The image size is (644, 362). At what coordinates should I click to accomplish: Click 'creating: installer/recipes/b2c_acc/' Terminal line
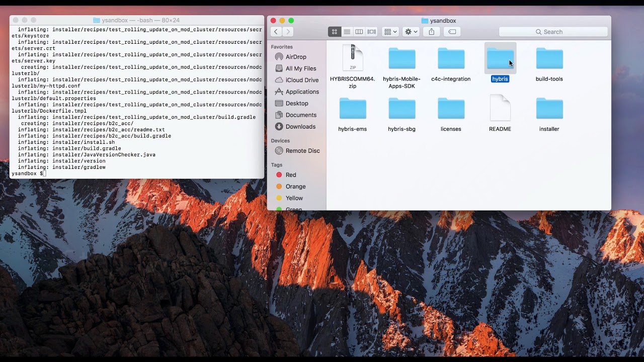[x=77, y=123]
